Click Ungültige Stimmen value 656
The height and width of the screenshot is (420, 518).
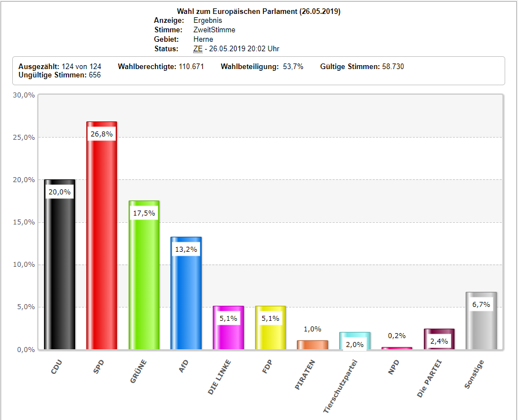pyautogui.click(x=95, y=75)
